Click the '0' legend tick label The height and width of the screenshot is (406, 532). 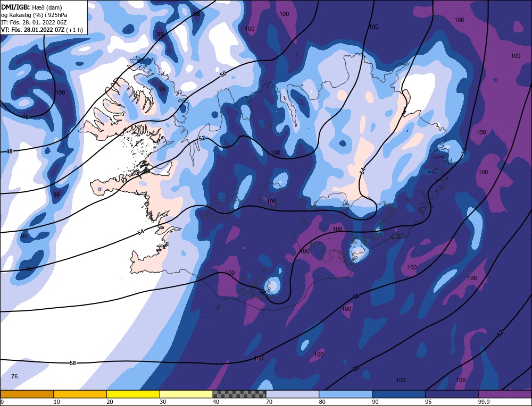tap(2, 402)
